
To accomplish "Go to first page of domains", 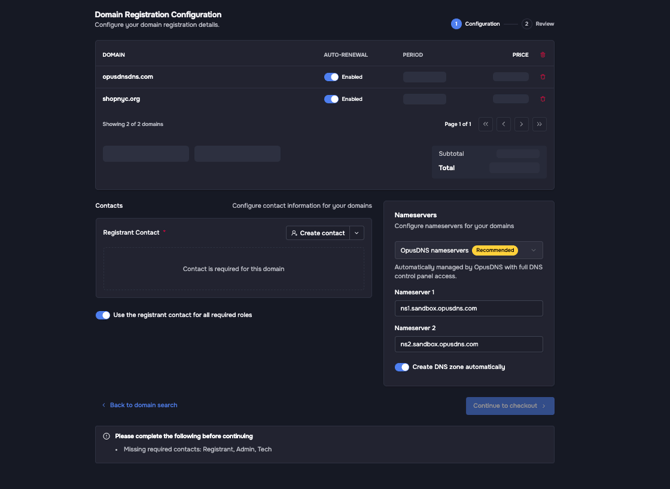I will click(485, 124).
